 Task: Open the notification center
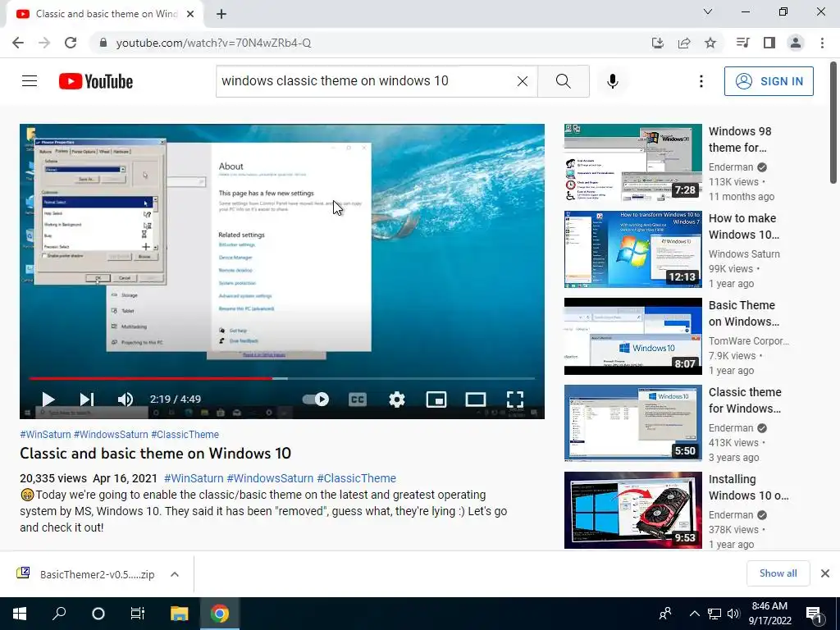815,614
